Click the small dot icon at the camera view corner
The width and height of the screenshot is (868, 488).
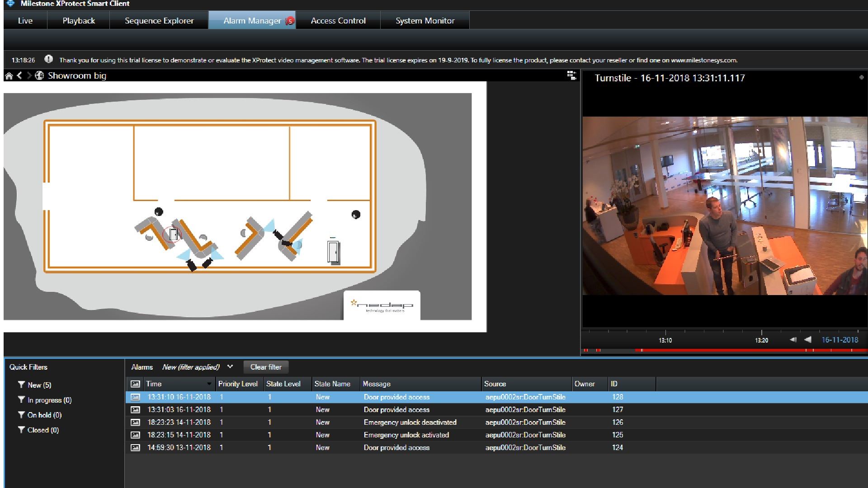point(861,78)
